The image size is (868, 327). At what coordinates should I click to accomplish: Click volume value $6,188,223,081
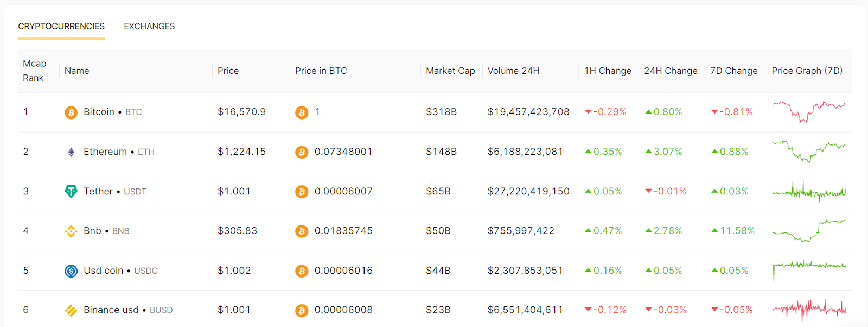(x=525, y=152)
